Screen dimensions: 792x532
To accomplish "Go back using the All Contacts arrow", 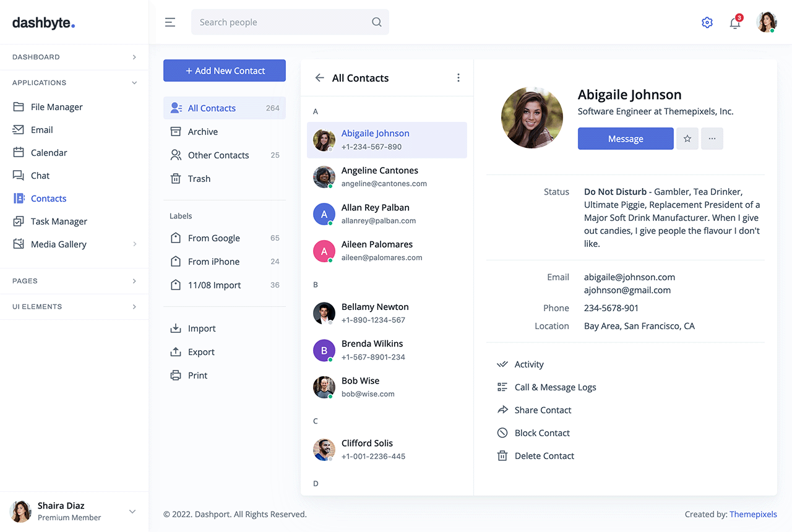I will pos(319,78).
